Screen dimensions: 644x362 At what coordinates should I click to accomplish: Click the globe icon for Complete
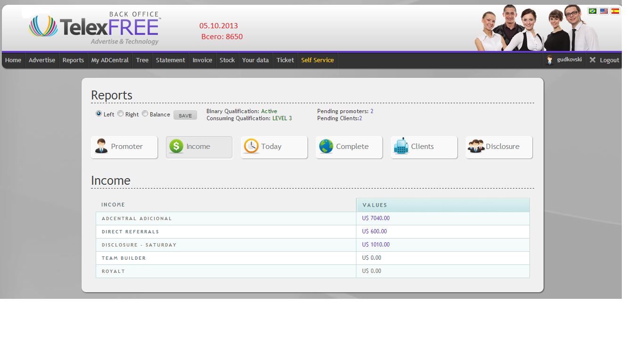pyautogui.click(x=326, y=146)
